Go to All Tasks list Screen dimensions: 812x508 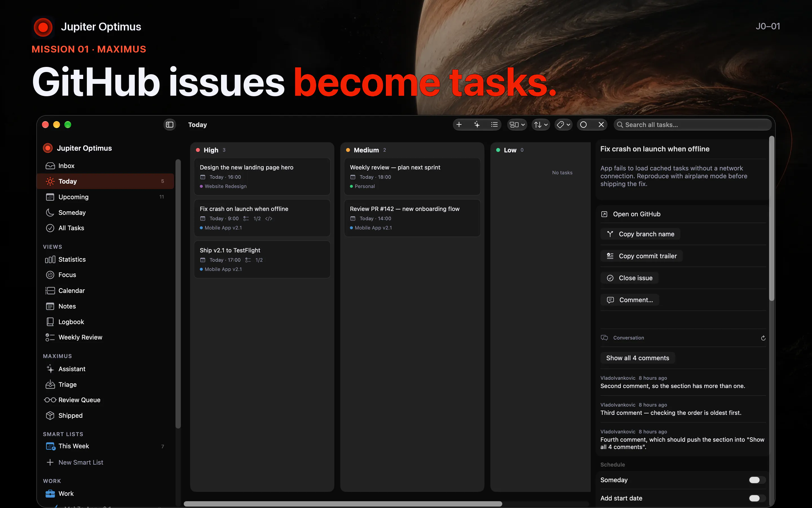coord(105,228)
